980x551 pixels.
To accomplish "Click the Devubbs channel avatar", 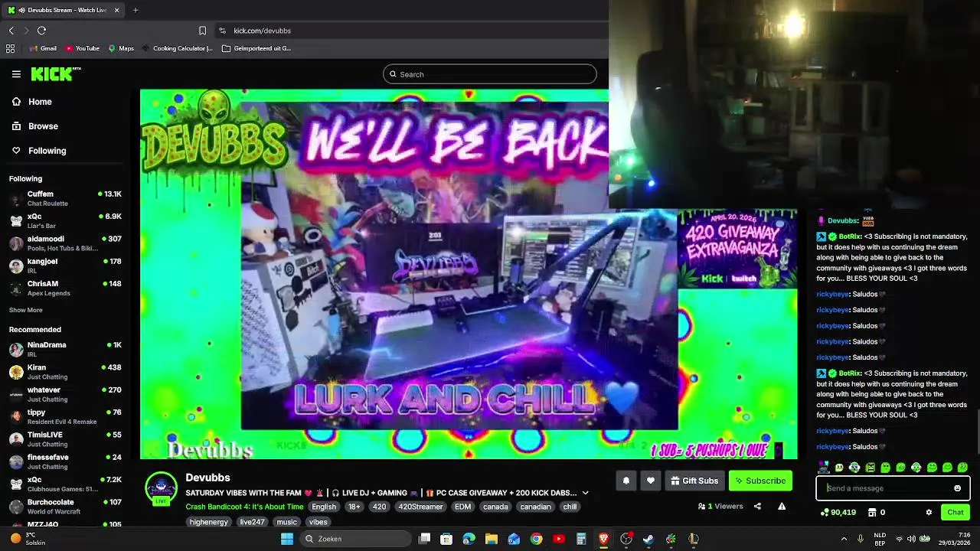I will 161,488.
